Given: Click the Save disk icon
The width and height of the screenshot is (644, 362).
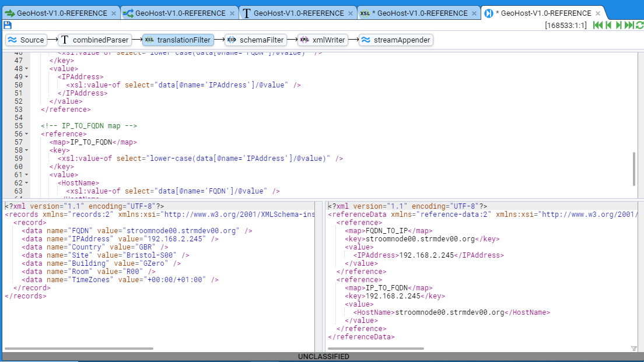Looking at the screenshot, I should click(7, 25).
